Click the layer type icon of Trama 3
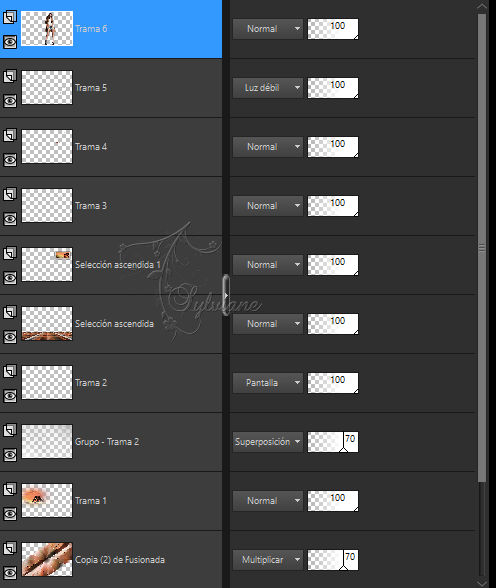Image resolution: width=496 pixels, height=588 pixels. (x=10, y=194)
